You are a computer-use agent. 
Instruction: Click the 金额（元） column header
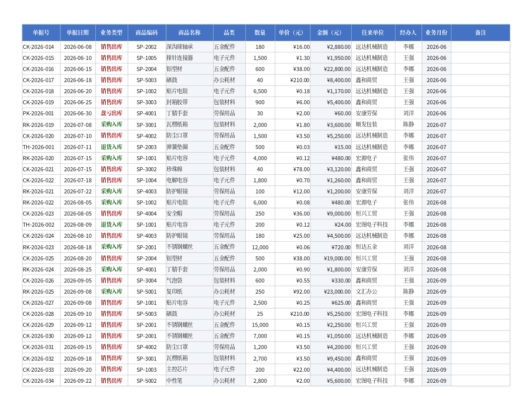click(x=331, y=33)
